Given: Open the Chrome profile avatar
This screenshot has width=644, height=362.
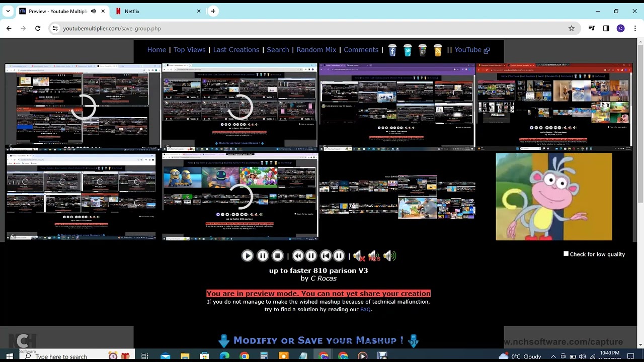Looking at the screenshot, I should (621, 29).
